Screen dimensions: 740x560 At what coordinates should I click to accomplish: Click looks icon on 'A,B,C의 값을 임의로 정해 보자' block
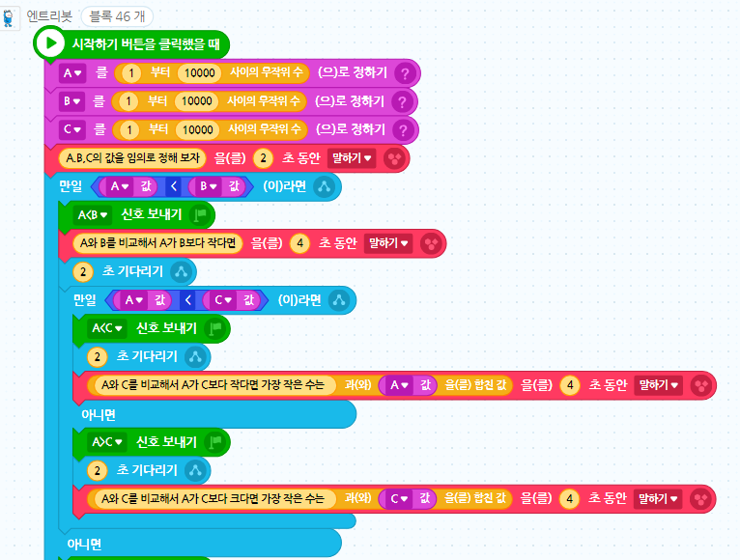click(x=394, y=158)
